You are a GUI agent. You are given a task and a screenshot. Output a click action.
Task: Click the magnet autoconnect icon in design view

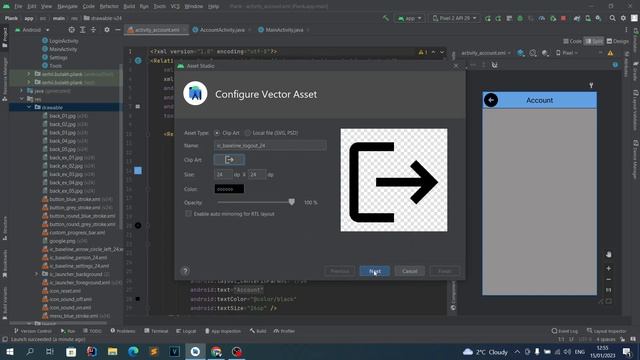494,65
